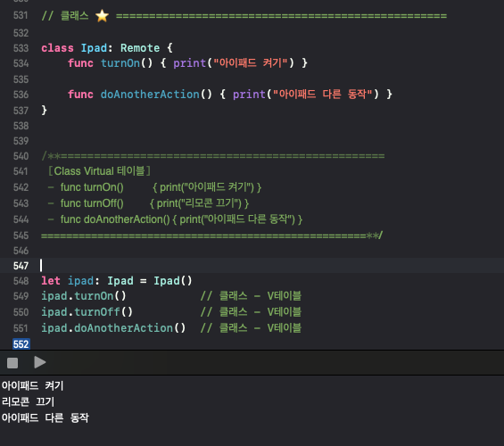Click 'class' keyword on line 533
The image size is (504, 446).
click(x=57, y=48)
